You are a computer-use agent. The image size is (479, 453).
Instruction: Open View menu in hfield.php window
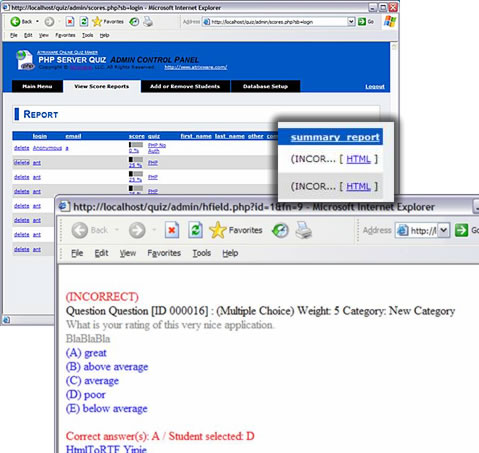[x=128, y=253]
